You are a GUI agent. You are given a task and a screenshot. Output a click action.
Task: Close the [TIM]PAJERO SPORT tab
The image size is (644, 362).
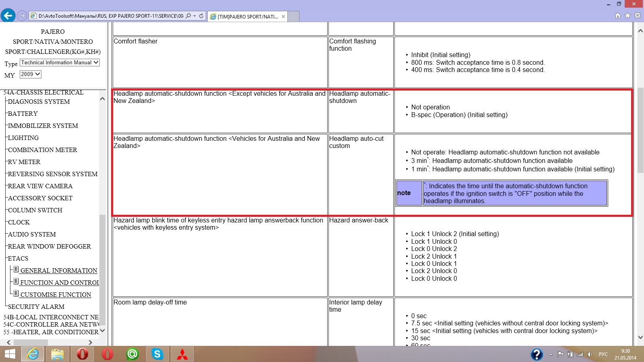283,16
